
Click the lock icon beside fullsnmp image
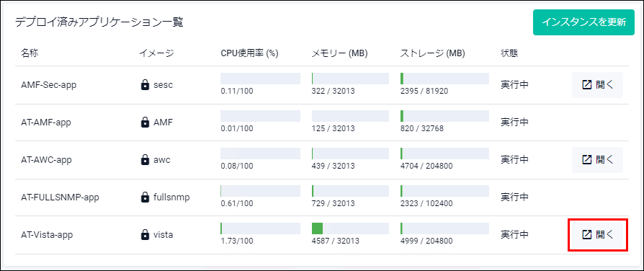(145, 197)
